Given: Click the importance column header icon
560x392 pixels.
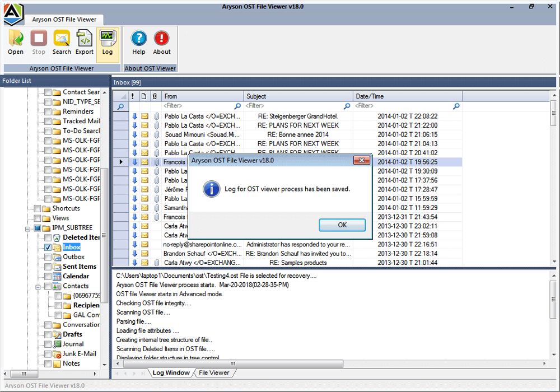Looking at the screenshot, I should pos(133,96).
